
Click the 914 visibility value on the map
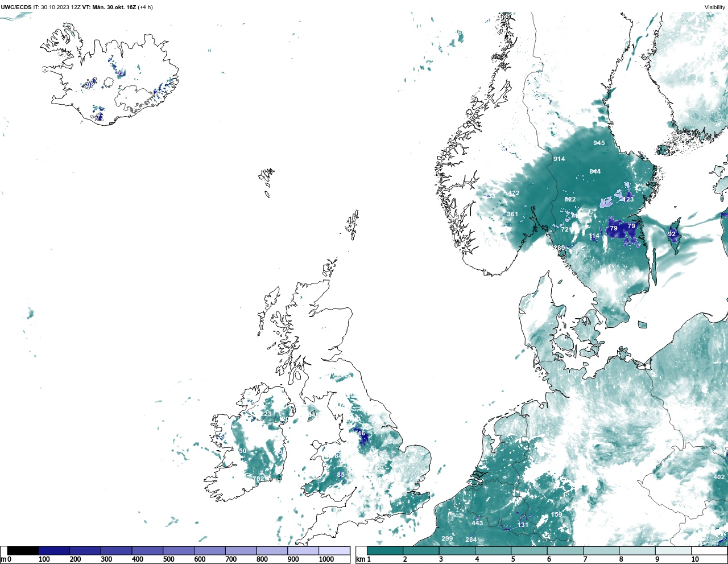click(559, 159)
